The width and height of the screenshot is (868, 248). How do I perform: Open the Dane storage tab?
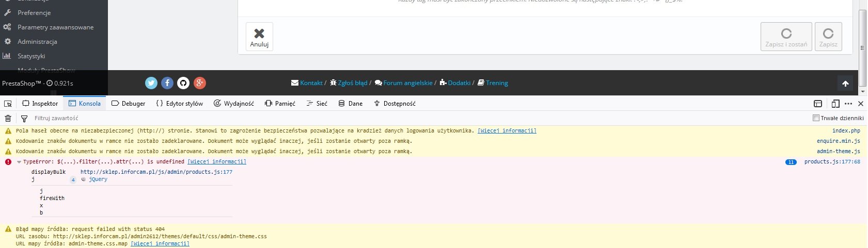click(x=350, y=104)
